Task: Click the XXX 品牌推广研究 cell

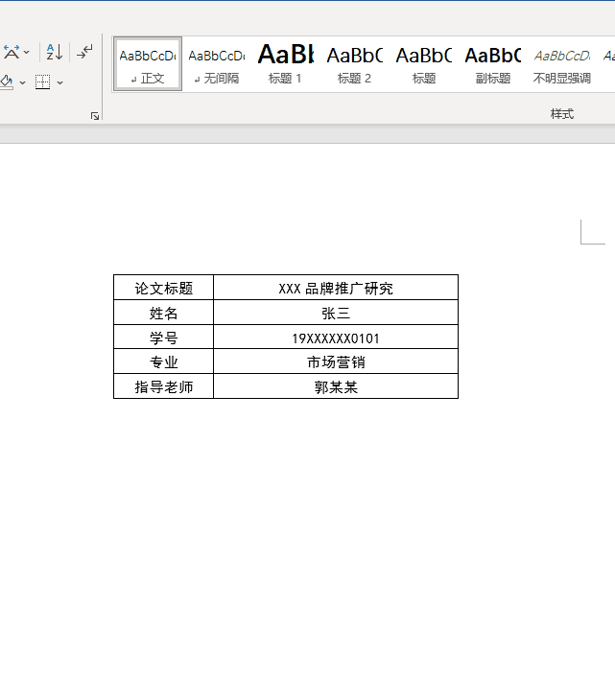Action: click(336, 288)
